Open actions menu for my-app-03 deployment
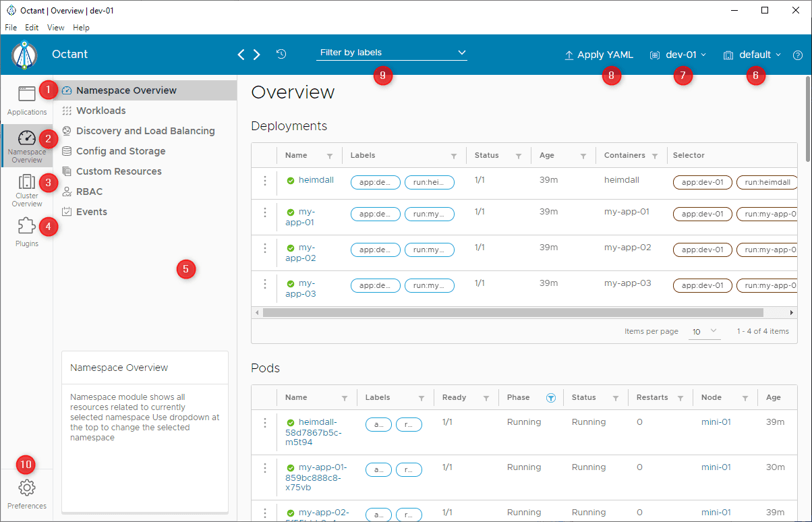Image resolution: width=812 pixels, height=522 pixels. point(265,283)
